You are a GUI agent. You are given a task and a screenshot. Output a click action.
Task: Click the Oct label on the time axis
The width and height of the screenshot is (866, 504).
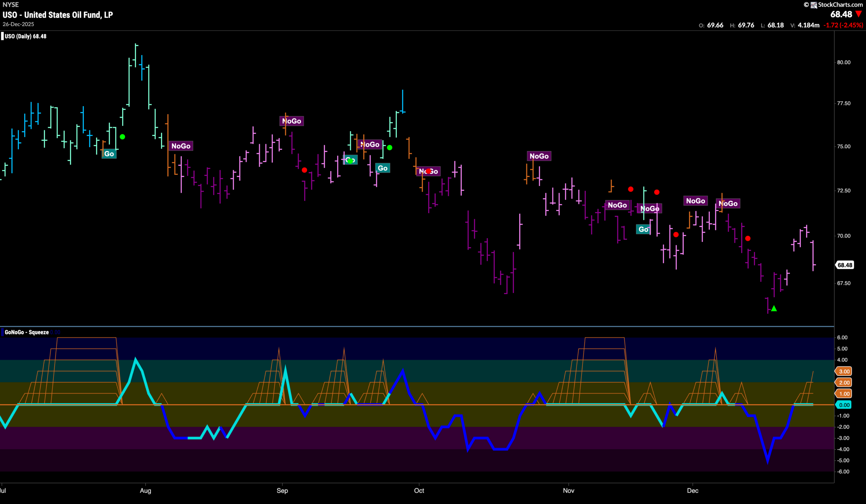coord(419,490)
